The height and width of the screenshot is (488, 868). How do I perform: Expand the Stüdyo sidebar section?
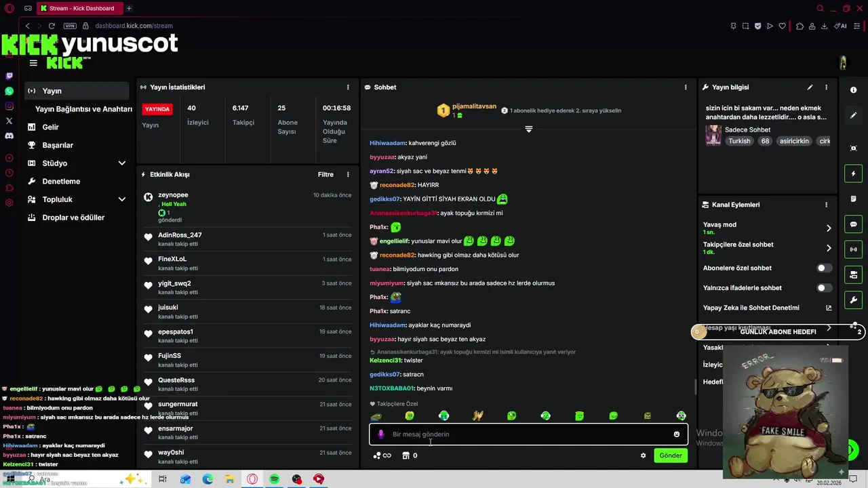tap(122, 163)
